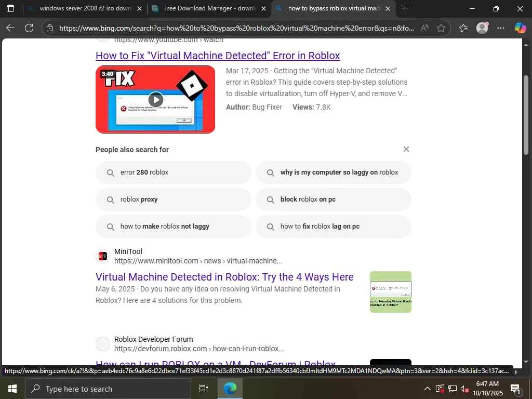
Task: Open the network status tray icon
Action: click(x=452, y=389)
